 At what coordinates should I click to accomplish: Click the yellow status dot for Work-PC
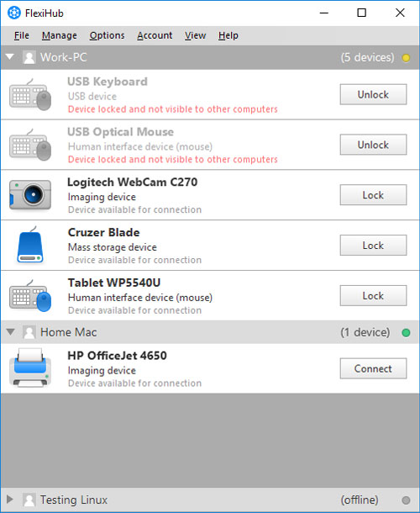click(406, 58)
